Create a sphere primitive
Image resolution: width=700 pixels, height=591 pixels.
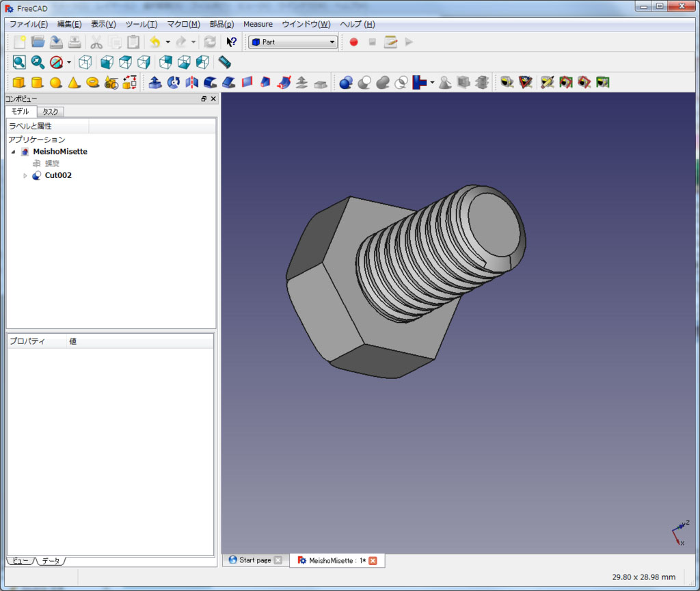56,82
